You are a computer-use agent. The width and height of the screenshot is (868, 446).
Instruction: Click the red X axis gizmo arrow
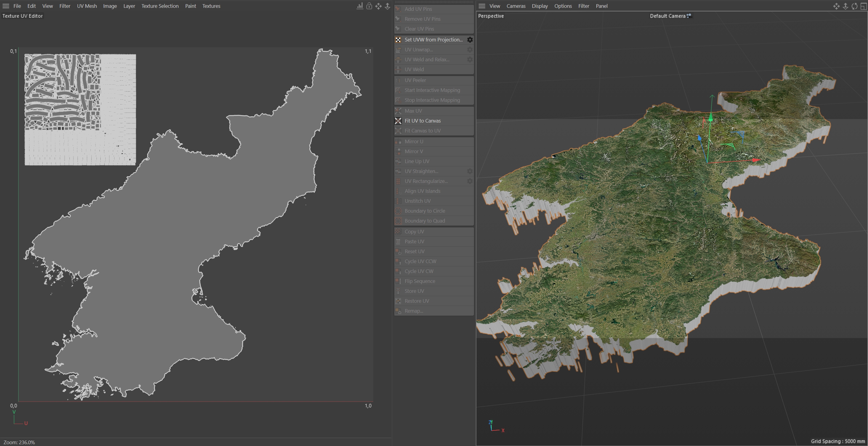(x=756, y=160)
